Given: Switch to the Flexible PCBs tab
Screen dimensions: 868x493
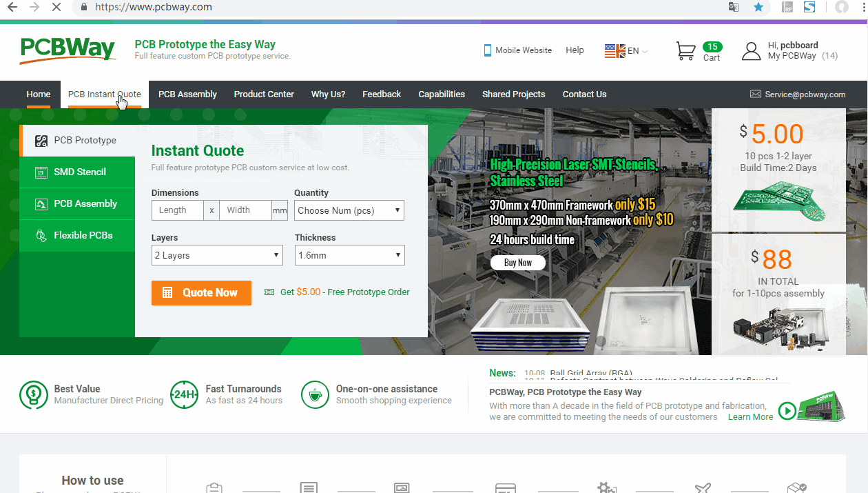Looking at the screenshot, I should (77, 235).
